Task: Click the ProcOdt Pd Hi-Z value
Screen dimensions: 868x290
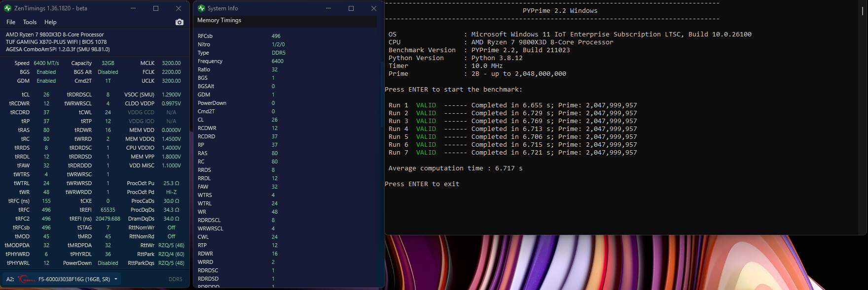Action: coord(171,192)
